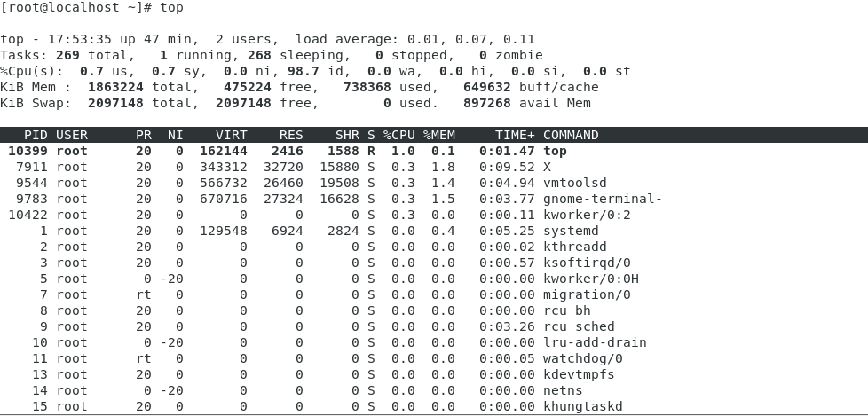Viewport: 868px width, 416px height.
Task: Click the 'khungtaskd' process name
Action: (583, 407)
